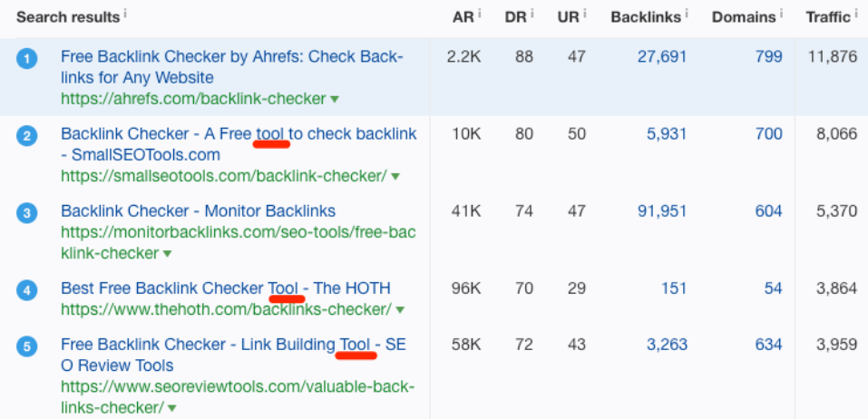Click the Backlinks column info icon
Viewport: 868px width, 419px height.
pos(686,14)
